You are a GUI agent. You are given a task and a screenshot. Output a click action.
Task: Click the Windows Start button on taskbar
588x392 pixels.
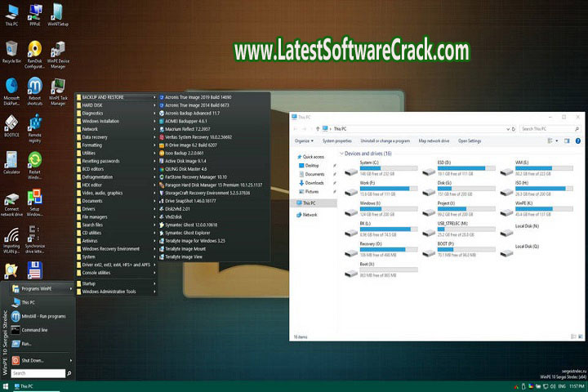coord(5,386)
